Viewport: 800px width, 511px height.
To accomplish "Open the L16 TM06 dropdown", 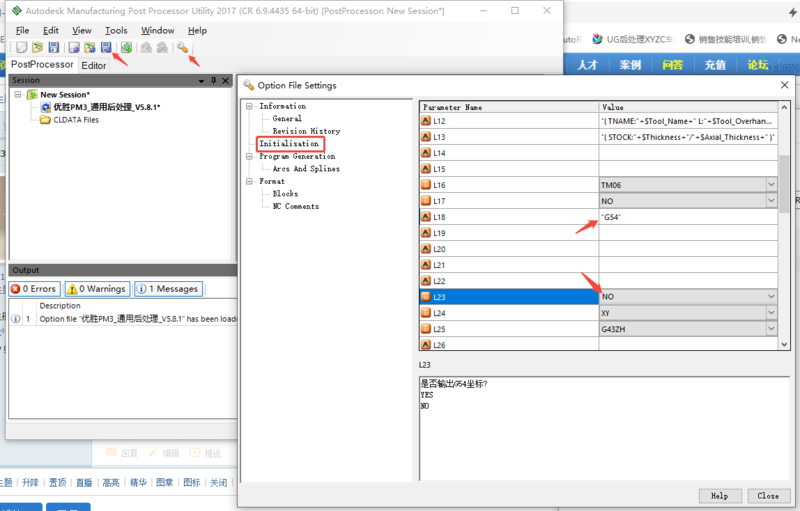I will click(x=770, y=185).
